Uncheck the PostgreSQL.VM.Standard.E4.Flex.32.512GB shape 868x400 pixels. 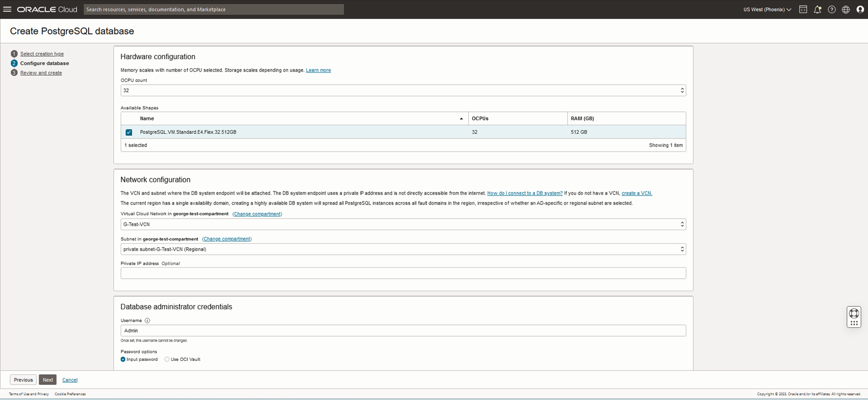[x=129, y=132]
